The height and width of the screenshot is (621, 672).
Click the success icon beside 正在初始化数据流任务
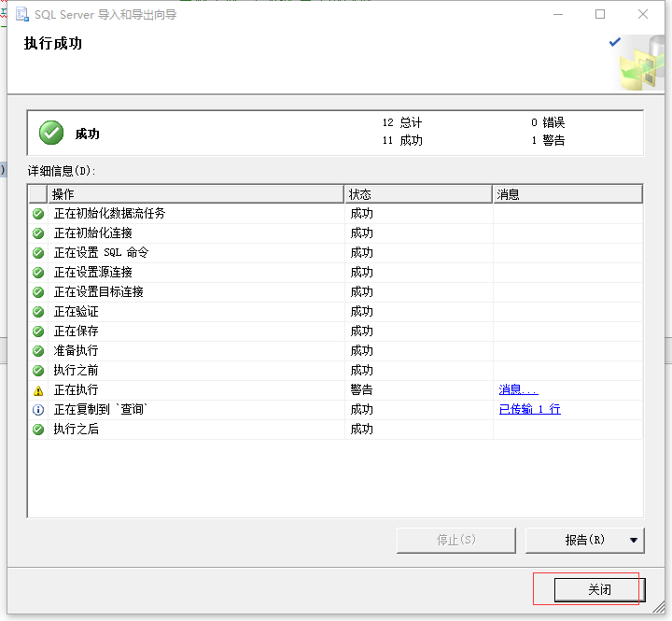coord(38,214)
